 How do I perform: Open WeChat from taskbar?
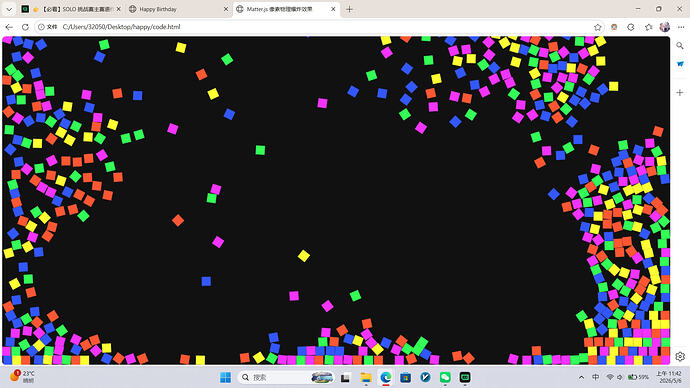445,377
